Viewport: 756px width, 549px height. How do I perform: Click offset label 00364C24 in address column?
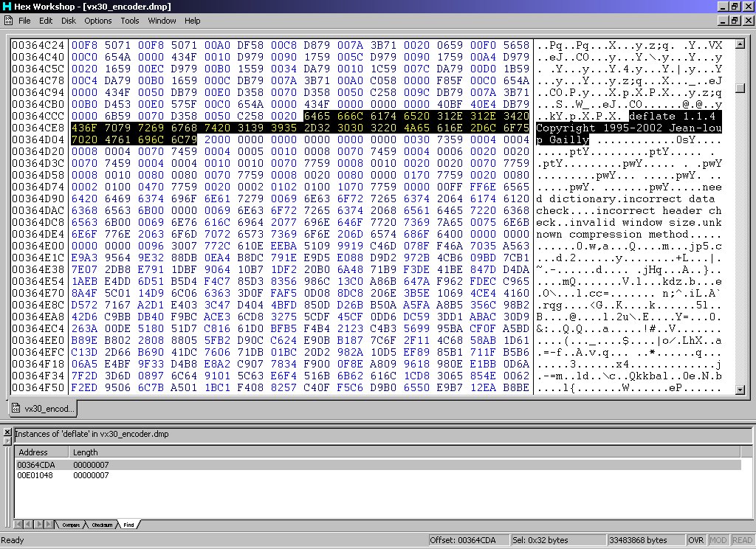(x=38, y=45)
